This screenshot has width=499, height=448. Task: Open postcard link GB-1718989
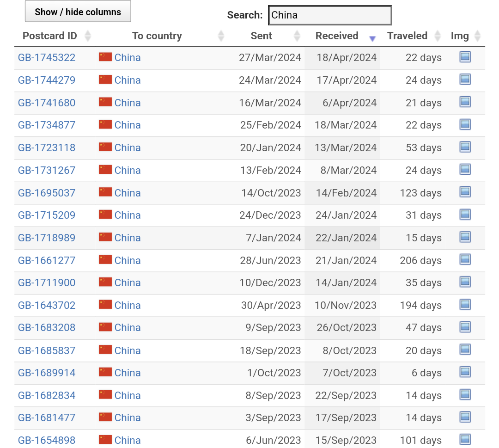pyautogui.click(x=47, y=238)
